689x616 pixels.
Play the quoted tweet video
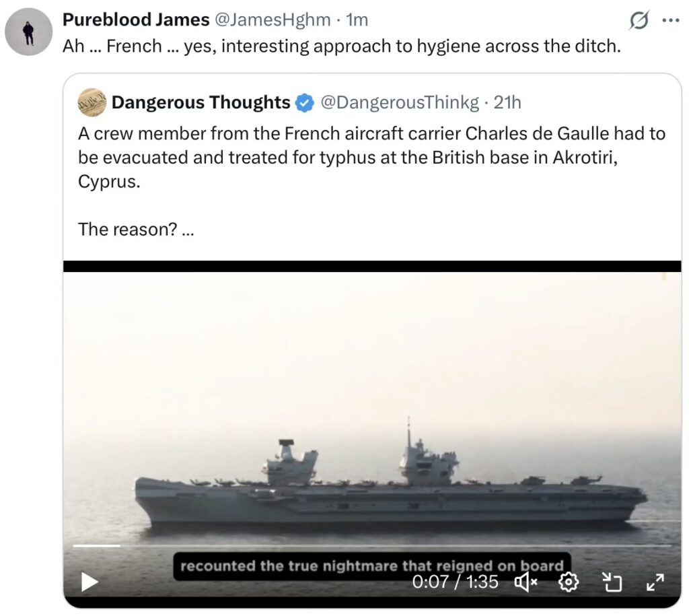pos(89,582)
